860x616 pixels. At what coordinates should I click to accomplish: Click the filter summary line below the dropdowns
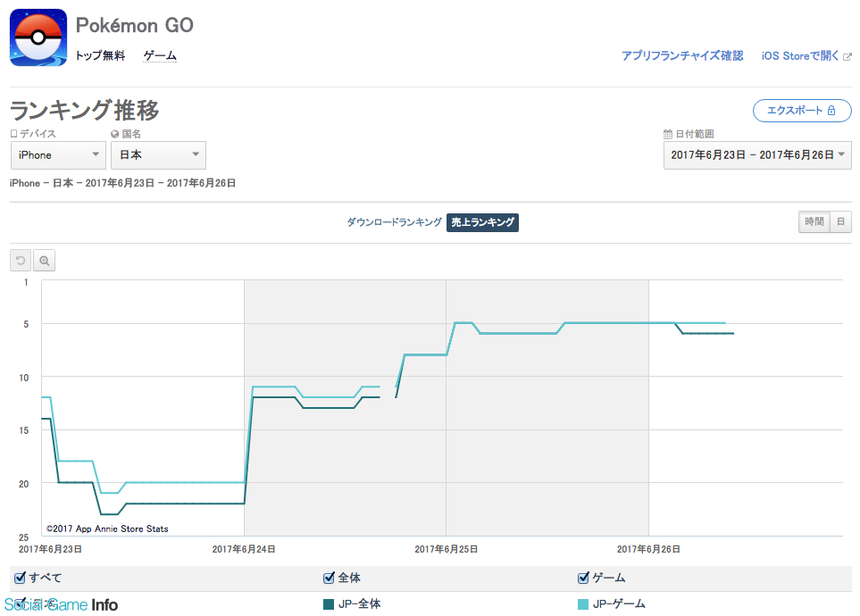(123, 183)
